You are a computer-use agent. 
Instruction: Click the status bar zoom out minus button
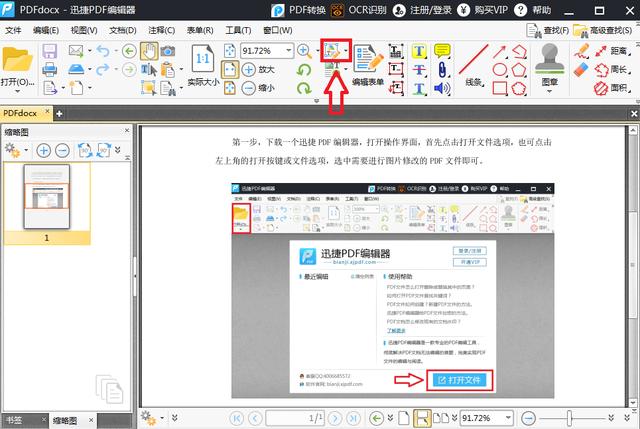tap(529, 418)
